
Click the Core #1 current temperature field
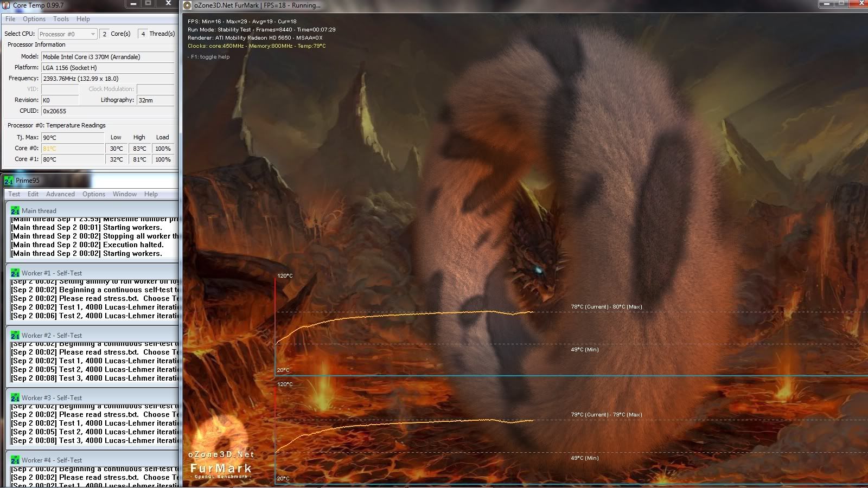tap(73, 159)
